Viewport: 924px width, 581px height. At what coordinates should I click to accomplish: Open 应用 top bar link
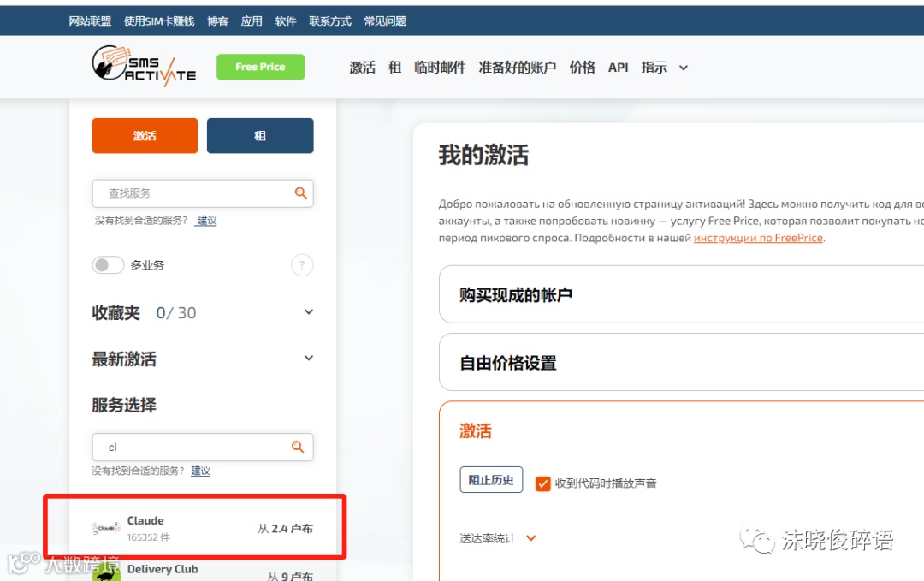point(252,21)
